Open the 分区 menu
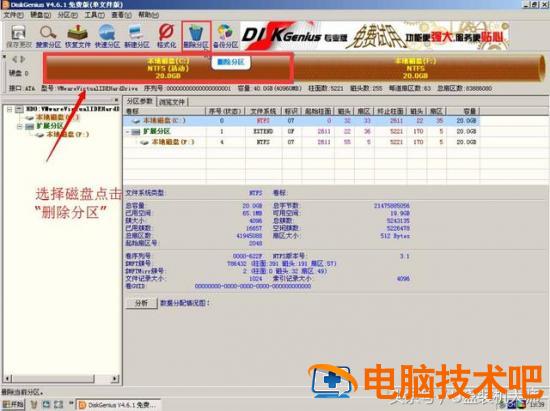Screen dimensions: 550x411 point(67,15)
